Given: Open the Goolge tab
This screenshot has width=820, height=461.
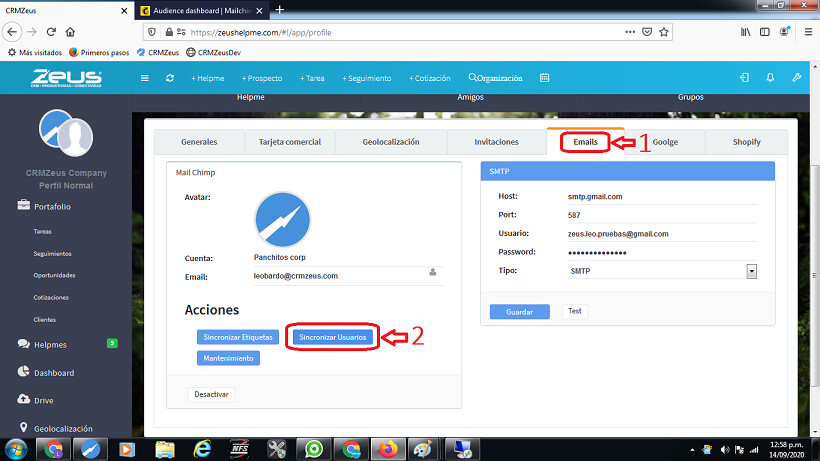Looking at the screenshot, I should pyautogui.click(x=665, y=142).
